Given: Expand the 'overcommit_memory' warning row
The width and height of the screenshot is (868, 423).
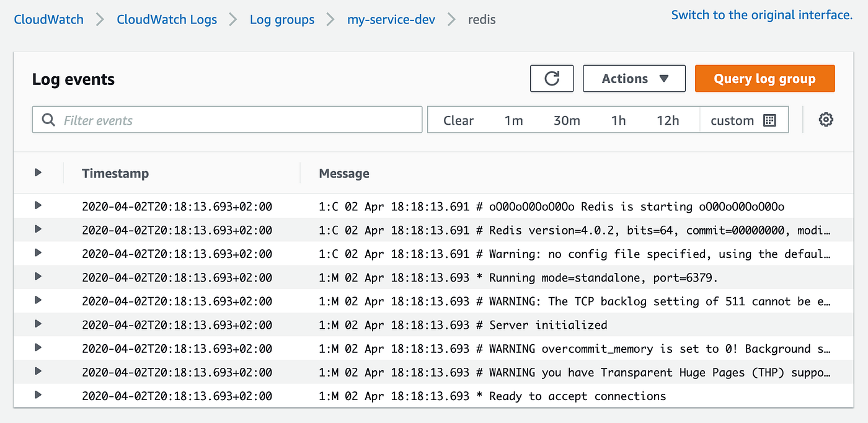Looking at the screenshot, I should (x=38, y=347).
